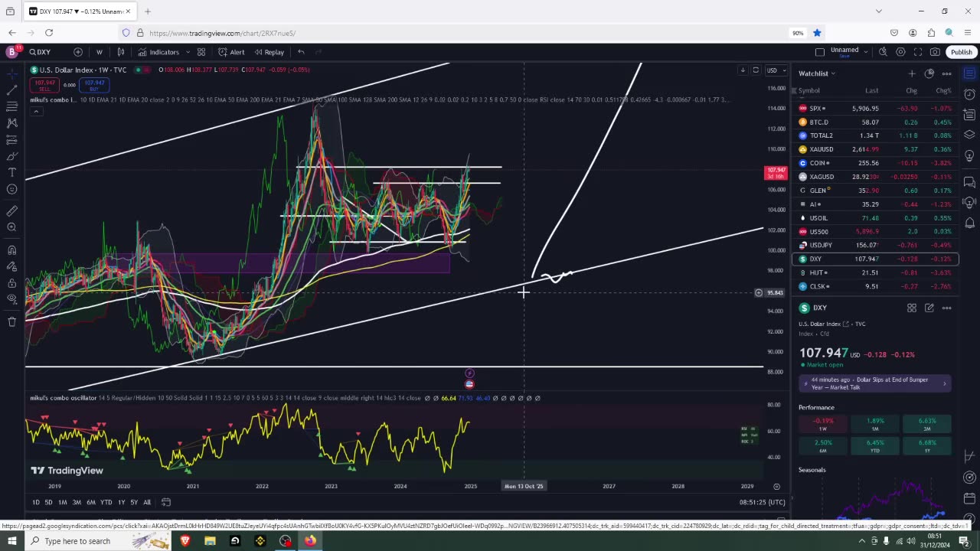
Task: Take a chart snapshot with camera icon
Action: 935,52
